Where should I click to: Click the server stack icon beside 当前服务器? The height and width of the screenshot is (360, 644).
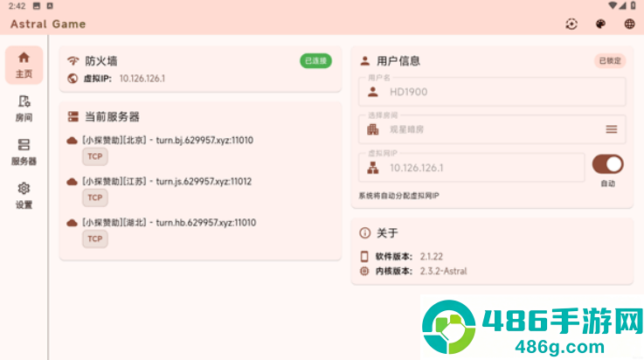point(73,116)
